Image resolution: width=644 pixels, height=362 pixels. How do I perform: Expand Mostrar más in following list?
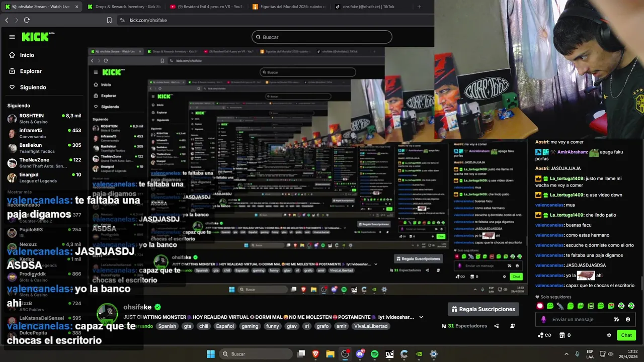[20, 192]
